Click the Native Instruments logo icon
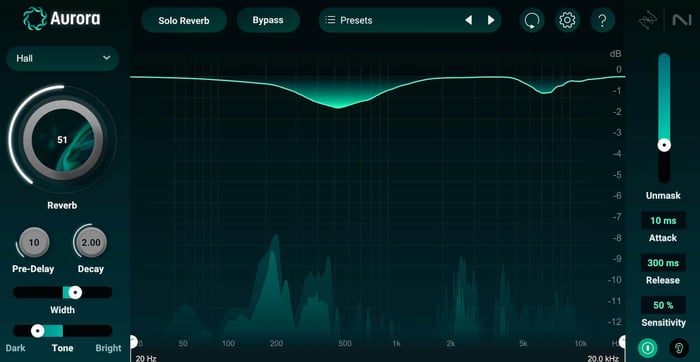Image resolution: width=700 pixels, height=362 pixels. click(682, 20)
